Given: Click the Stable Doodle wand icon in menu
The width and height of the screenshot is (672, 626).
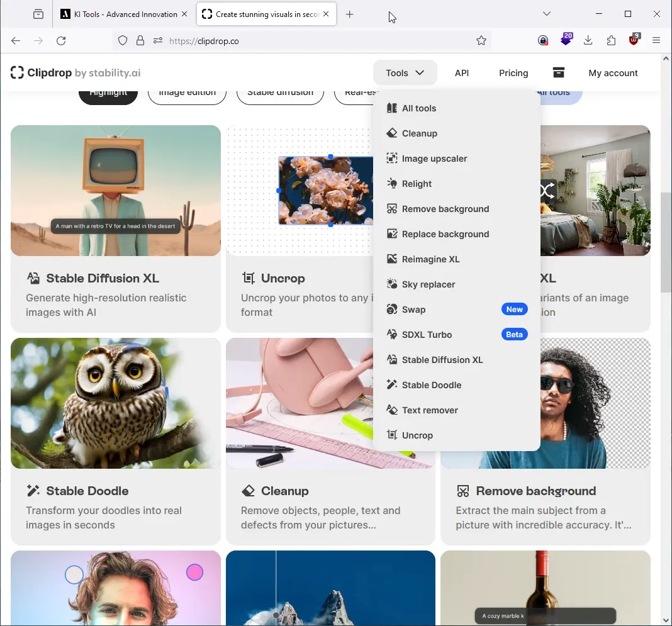Looking at the screenshot, I should [392, 385].
